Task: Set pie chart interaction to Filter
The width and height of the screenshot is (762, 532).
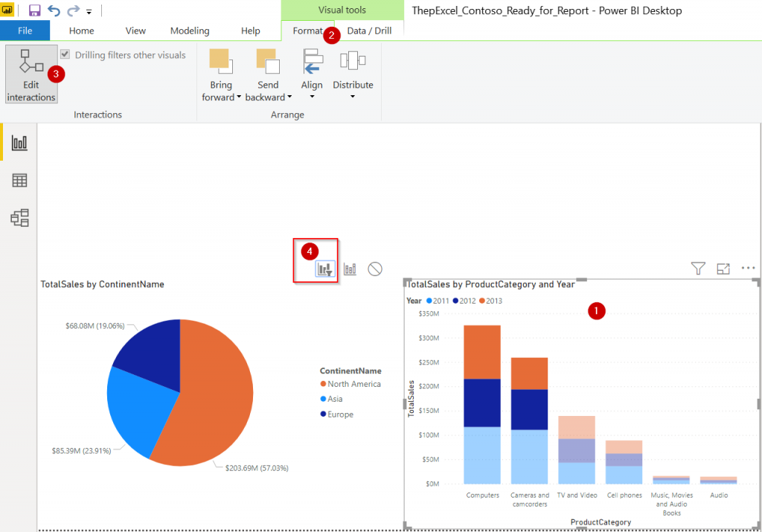Action: tap(325, 269)
